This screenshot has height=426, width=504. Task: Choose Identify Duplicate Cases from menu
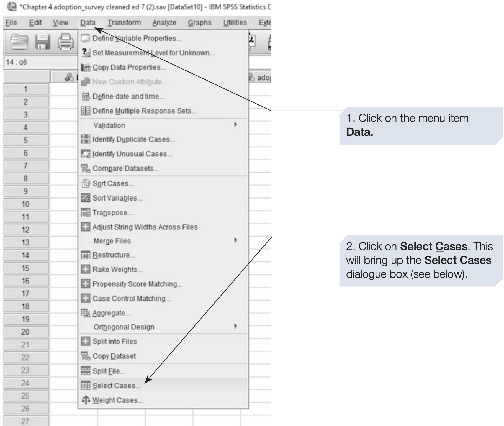tap(133, 139)
